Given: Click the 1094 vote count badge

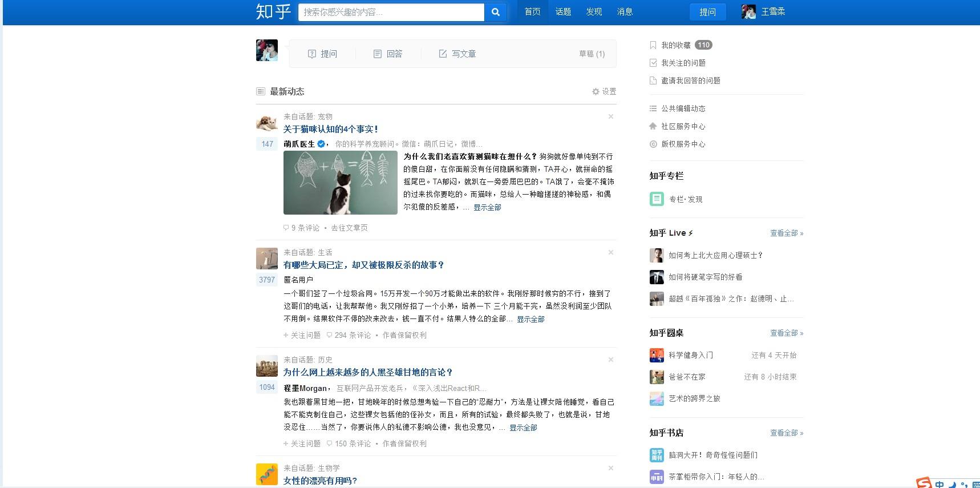Looking at the screenshot, I should click(x=267, y=387).
